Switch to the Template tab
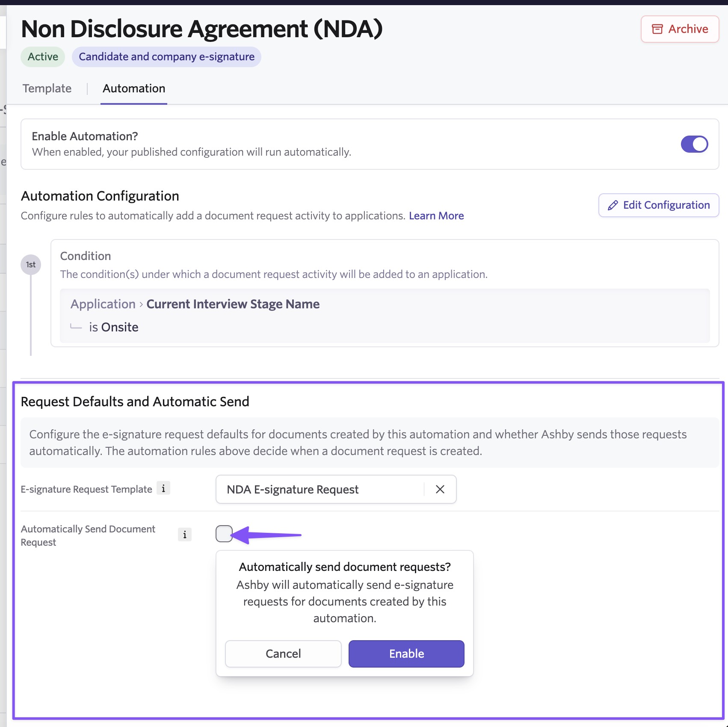728x727 pixels. [x=47, y=89]
